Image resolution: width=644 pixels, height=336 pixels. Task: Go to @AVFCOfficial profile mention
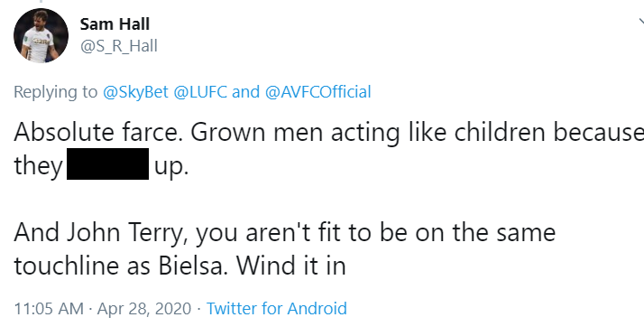(317, 92)
